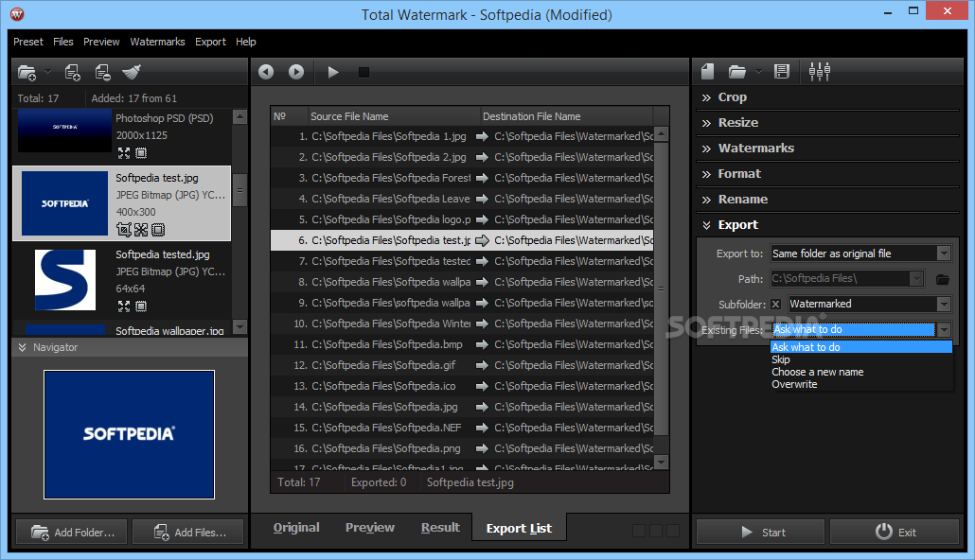Select the Export List tab
This screenshot has height=560, width=975.
pyautogui.click(x=520, y=528)
